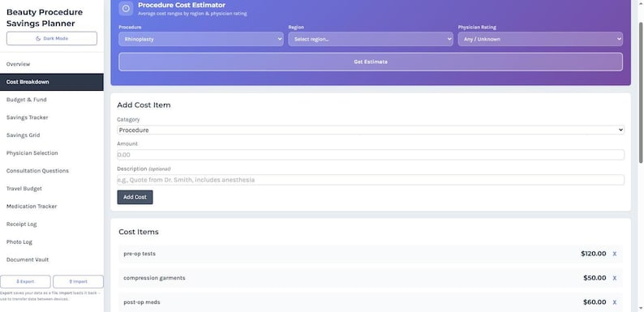Open Document Vault section
Image resolution: width=644 pixels, height=312 pixels.
point(52,260)
